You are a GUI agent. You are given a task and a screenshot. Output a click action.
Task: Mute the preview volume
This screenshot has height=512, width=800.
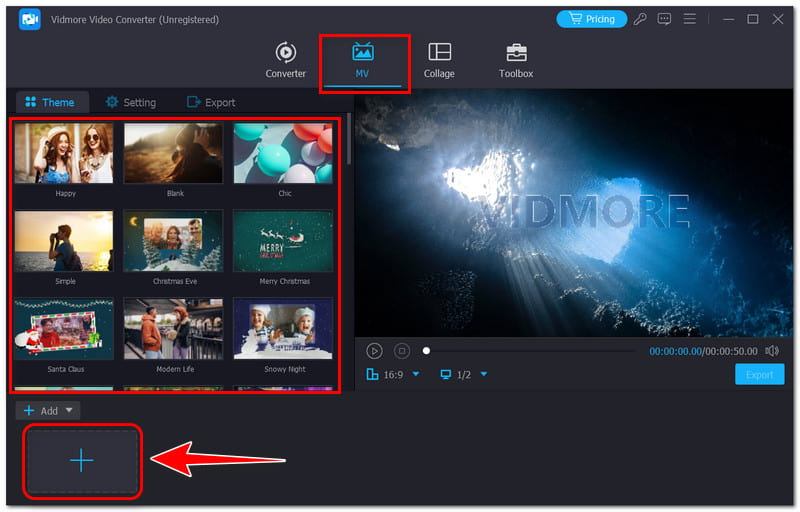pyautogui.click(x=772, y=351)
